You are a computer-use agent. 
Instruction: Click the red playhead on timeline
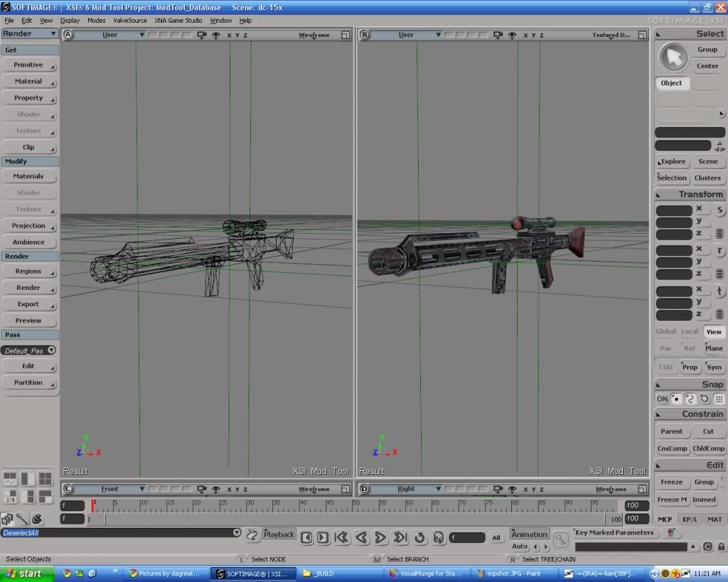pyautogui.click(x=93, y=506)
